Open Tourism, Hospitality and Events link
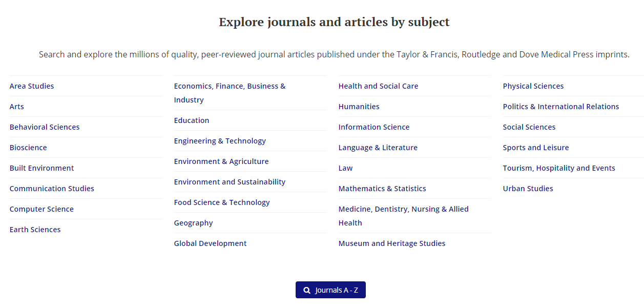The width and height of the screenshot is (644, 307). (x=559, y=168)
